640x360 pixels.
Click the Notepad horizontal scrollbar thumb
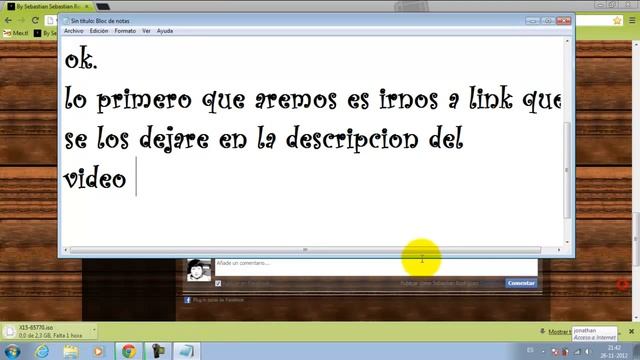[x=305, y=250]
